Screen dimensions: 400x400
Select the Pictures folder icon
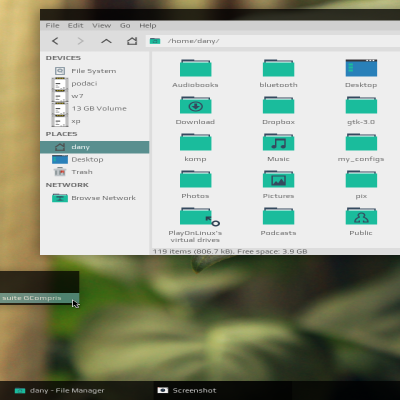[x=278, y=179]
